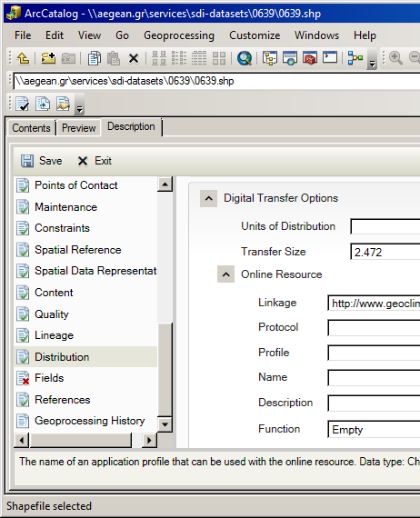The width and height of the screenshot is (420, 518).
Task: Click the Export Metadata icon
Action: click(63, 104)
